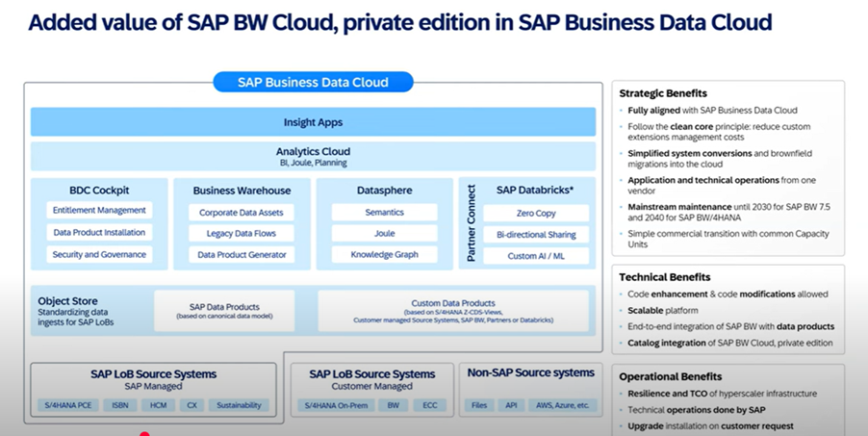The image size is (868, 436).
Task: Click the Data Product Installation box
Action: pos(99,233)
